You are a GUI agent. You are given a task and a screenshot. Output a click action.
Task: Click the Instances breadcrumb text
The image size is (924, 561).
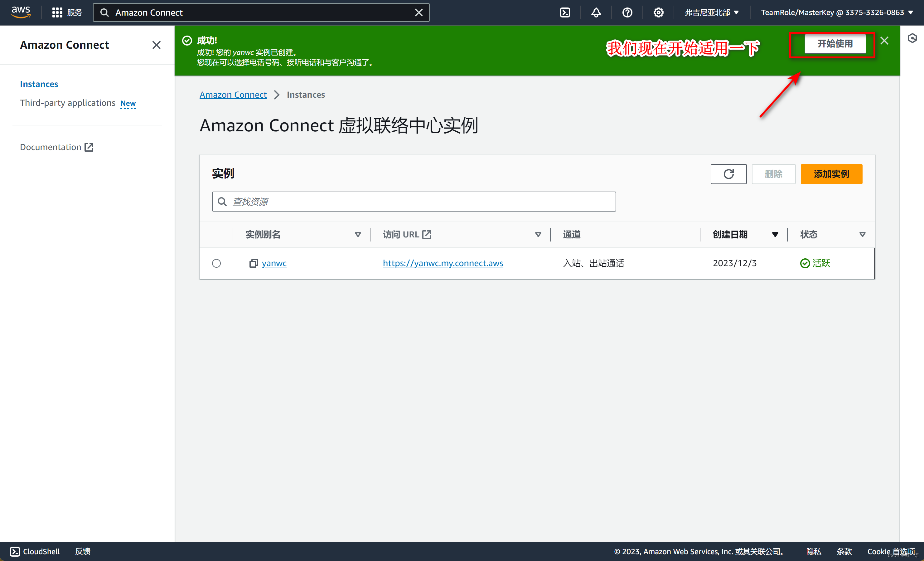click(x=306, y=95)
